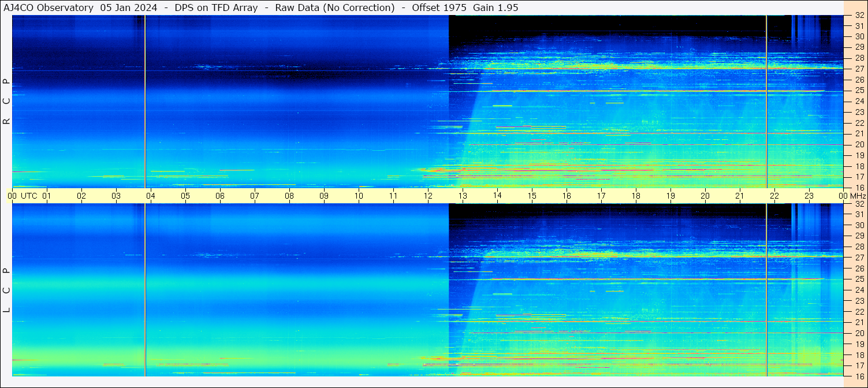The image size is (868, 388).
Task: Click the 20 MHz label on the RCP scale
Action: point(859,144)
